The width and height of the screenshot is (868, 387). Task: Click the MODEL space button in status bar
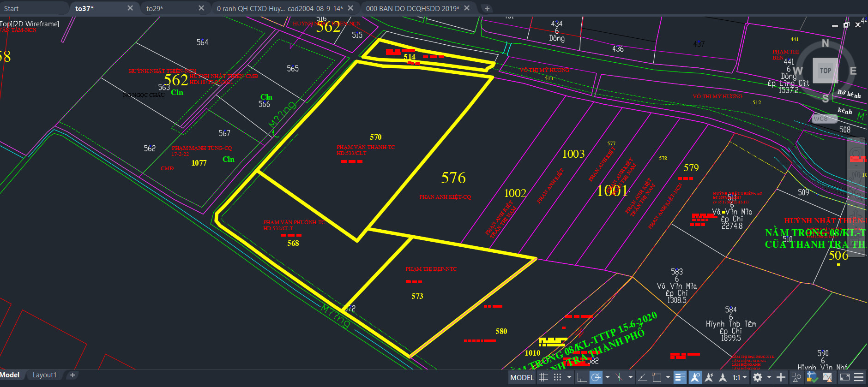point(522,377)
